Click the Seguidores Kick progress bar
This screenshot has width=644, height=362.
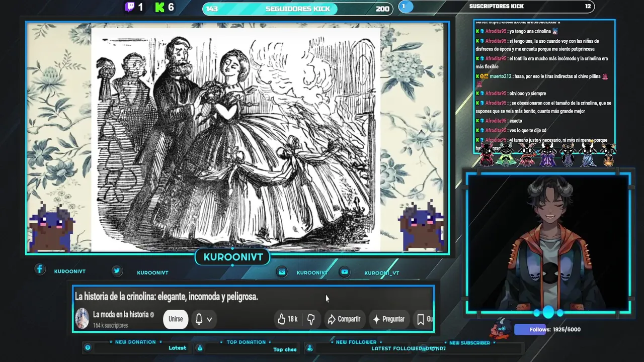(298, 9)
